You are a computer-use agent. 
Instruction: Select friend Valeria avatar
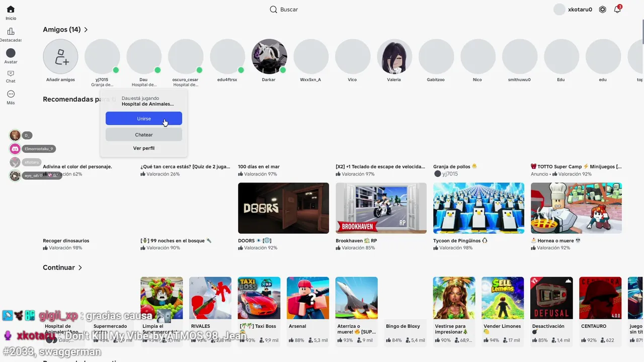pos(394,57)
